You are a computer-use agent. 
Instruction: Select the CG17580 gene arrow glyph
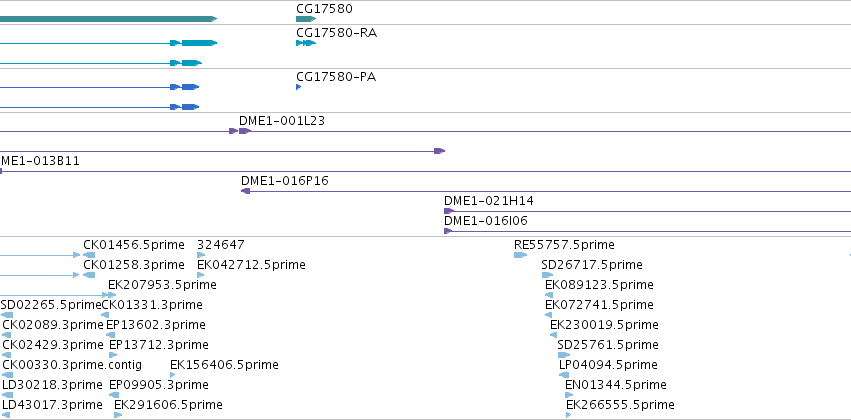click(x=306, y=19)
